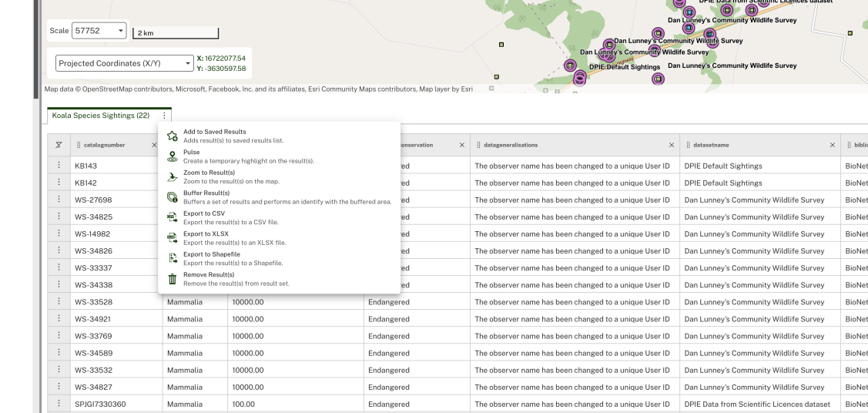Open the row actions menu for WS-34338
This screenshot has width=868, height=413.
(59, 284)
